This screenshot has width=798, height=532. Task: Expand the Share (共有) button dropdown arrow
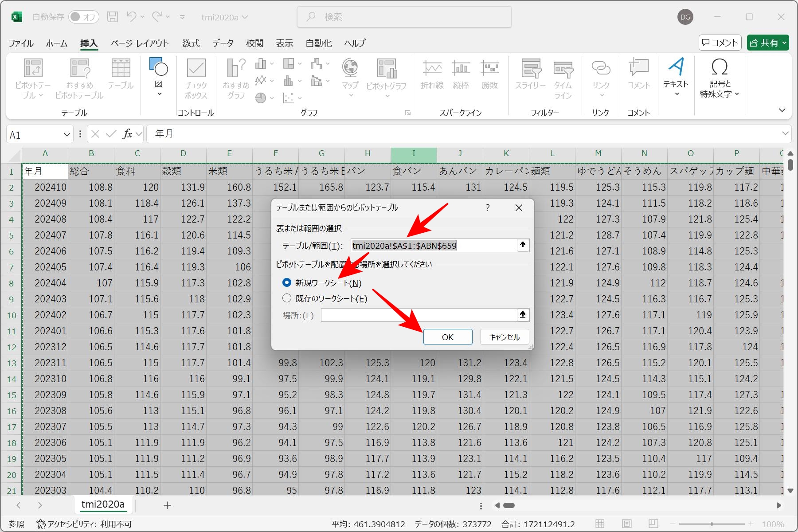(x=784, y=43)
